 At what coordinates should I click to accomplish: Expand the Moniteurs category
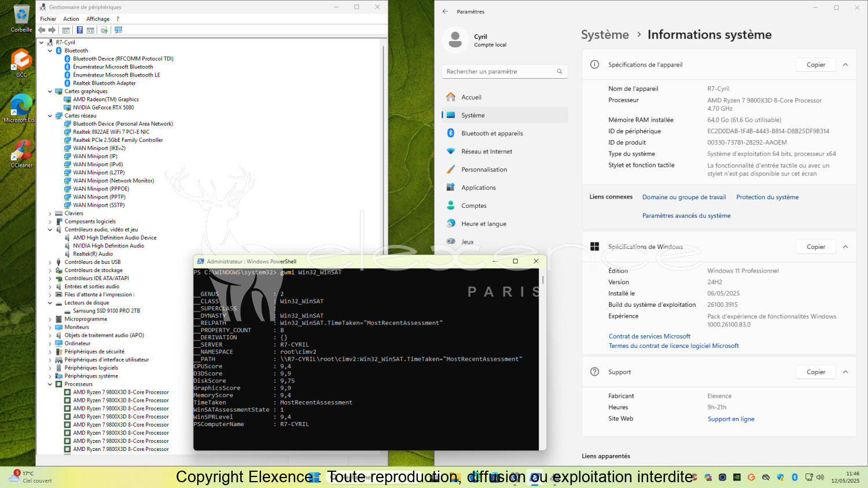[x=50, y=327]
